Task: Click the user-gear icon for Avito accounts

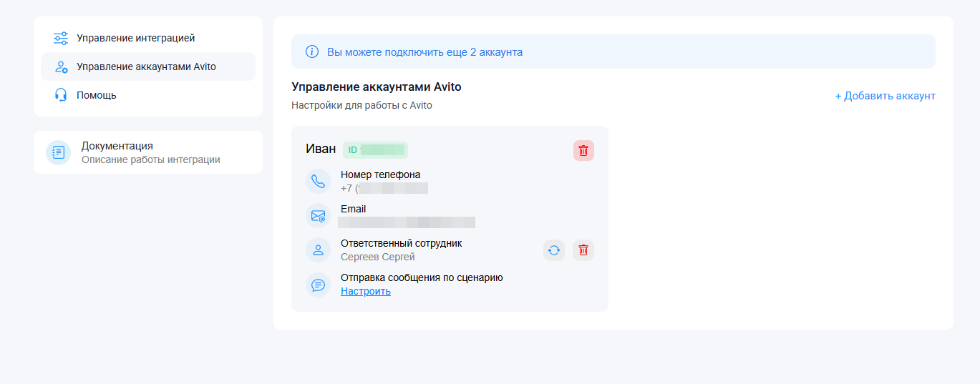Action: point(61,67)
